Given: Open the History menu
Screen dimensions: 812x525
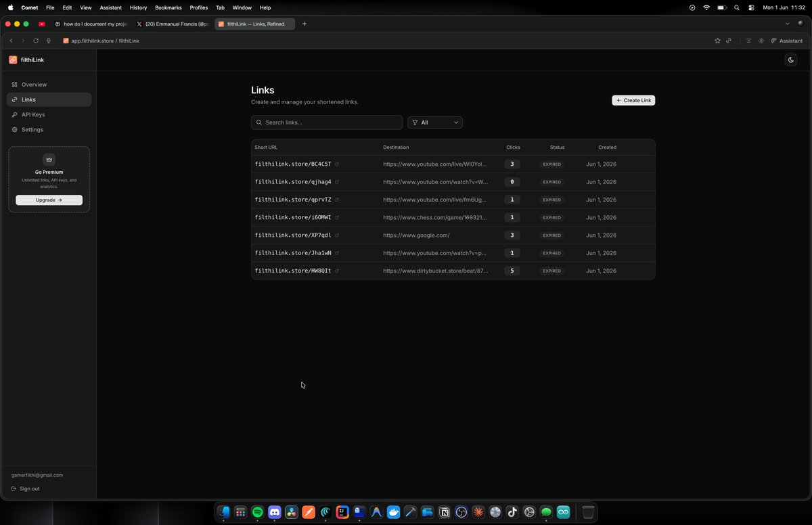Looking at the screenshot, I should coord(138,7).
